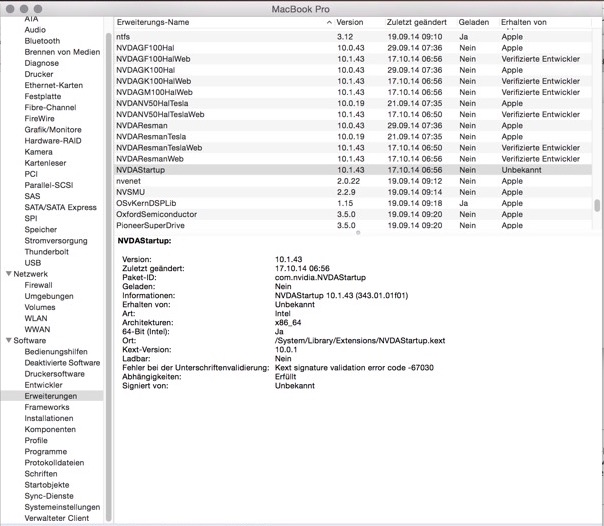The height and width of the screenshot is (526, 604).
Task: Click the extensions list scrollbar thumb
Action: tap(597, 205)
